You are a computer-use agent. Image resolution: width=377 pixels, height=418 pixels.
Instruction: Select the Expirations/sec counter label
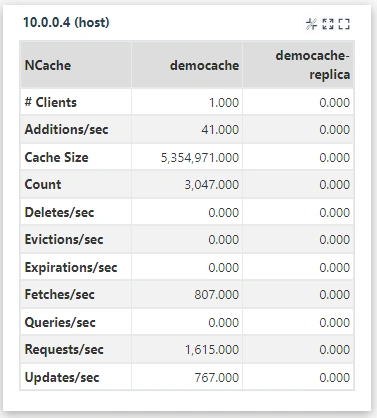point(71,267)
